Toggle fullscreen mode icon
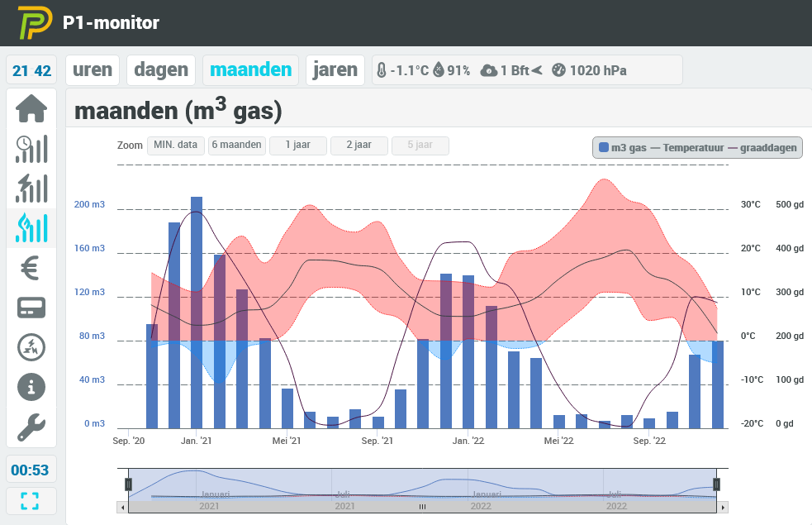This screenshot has width=812, height=525. tap(30, 501)
